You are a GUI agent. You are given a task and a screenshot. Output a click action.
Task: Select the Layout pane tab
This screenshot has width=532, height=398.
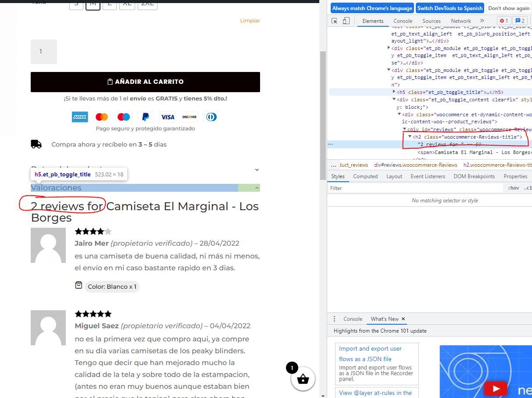[x=394, y=176]
